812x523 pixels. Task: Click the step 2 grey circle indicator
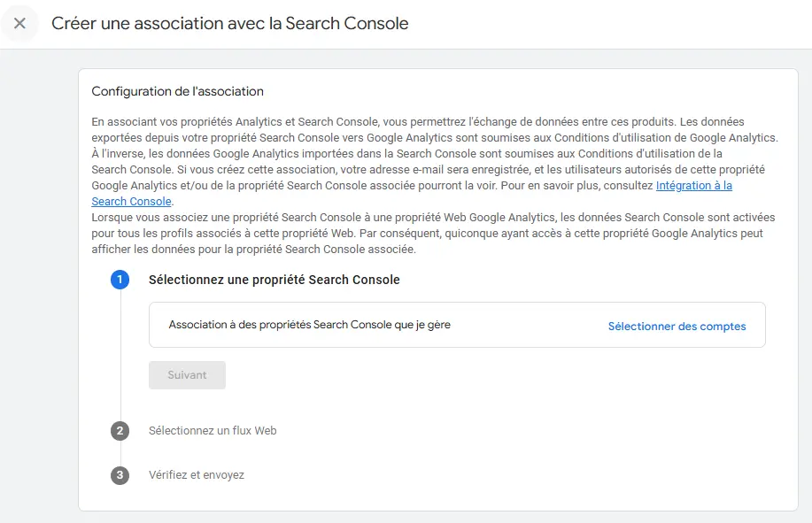[120, 431]
